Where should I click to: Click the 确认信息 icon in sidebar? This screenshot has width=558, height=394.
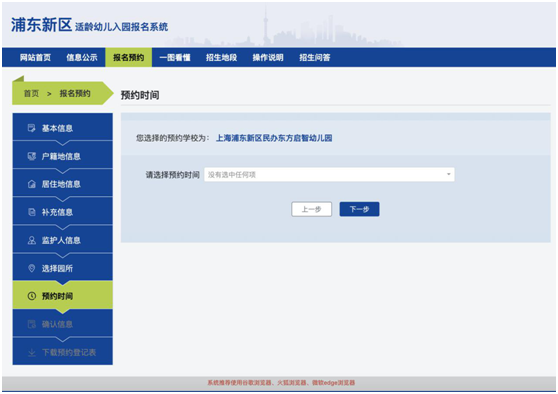32,324
